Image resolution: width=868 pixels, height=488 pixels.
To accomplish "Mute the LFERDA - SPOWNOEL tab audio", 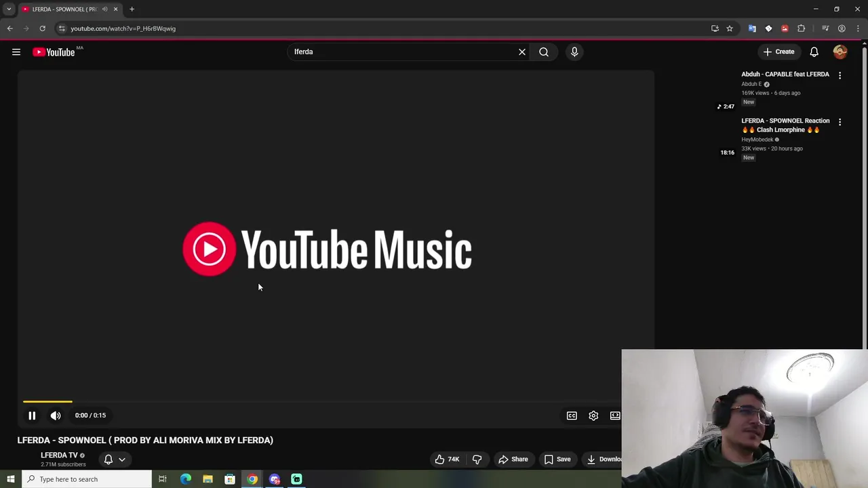I will (104, 9).
